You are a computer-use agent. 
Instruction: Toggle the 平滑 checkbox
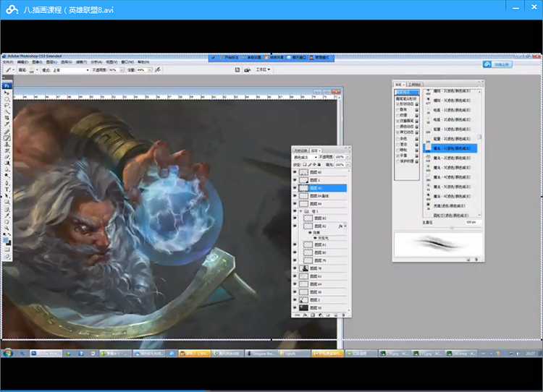click(x=397, y=155)
